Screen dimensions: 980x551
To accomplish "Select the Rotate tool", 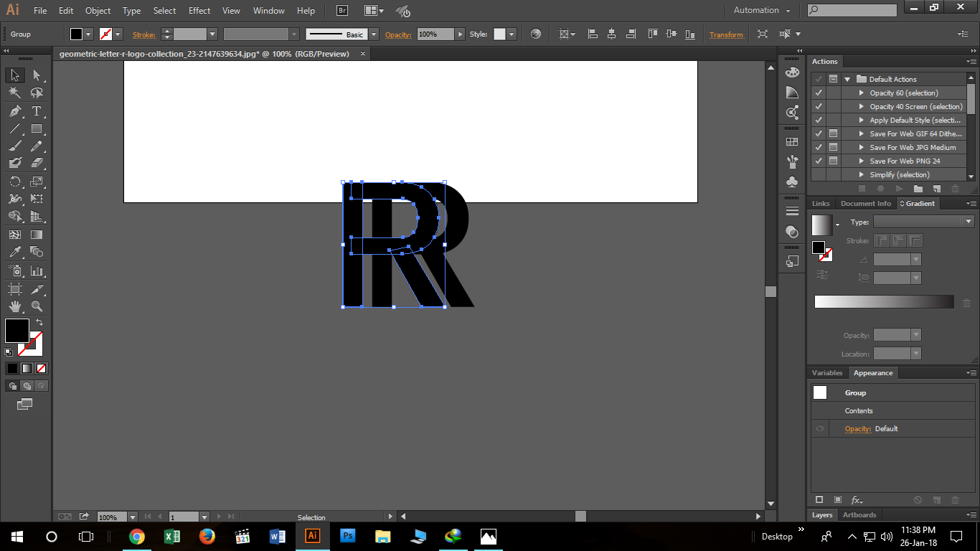I will pyautogui.click(x=14, y=182).
